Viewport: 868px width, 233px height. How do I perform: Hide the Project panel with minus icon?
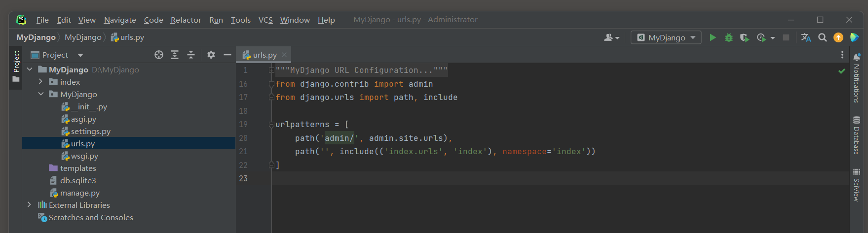[x=227, y=55]
